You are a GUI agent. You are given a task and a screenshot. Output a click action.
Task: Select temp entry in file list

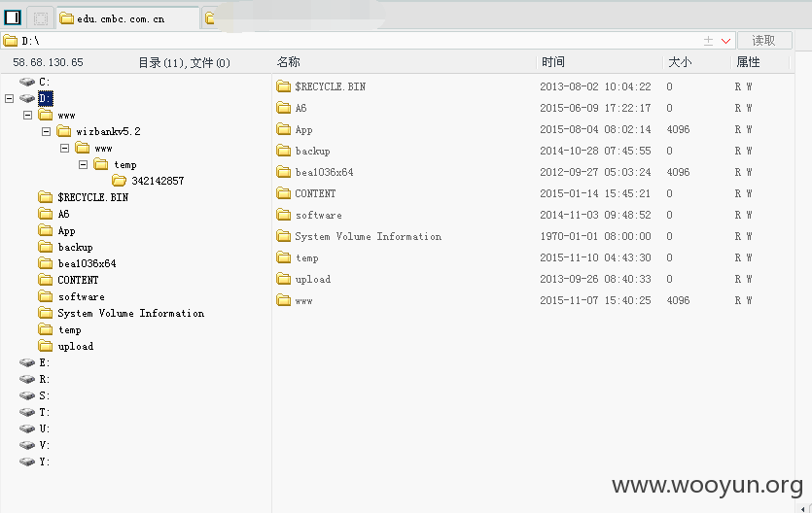click(307, 257)
